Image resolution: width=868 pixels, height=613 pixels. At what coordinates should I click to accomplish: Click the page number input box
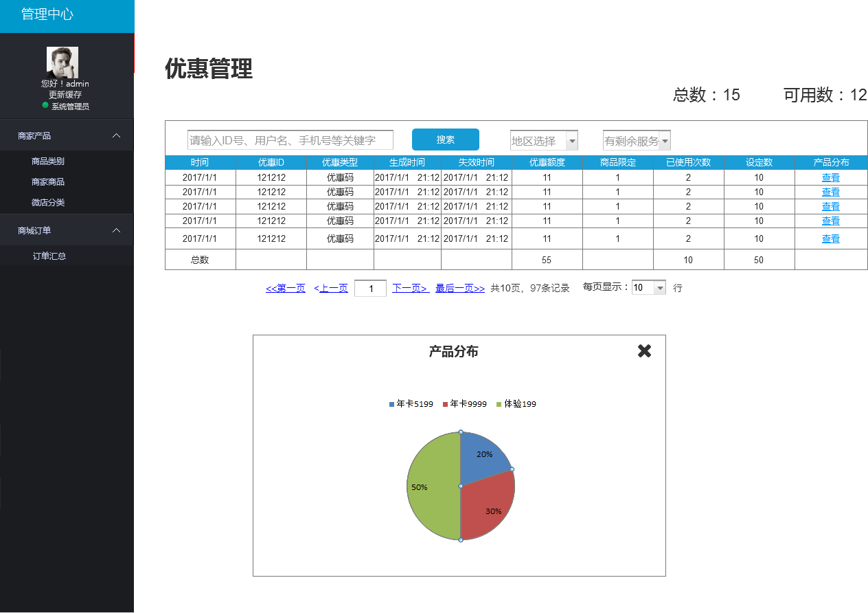[370, 289]
